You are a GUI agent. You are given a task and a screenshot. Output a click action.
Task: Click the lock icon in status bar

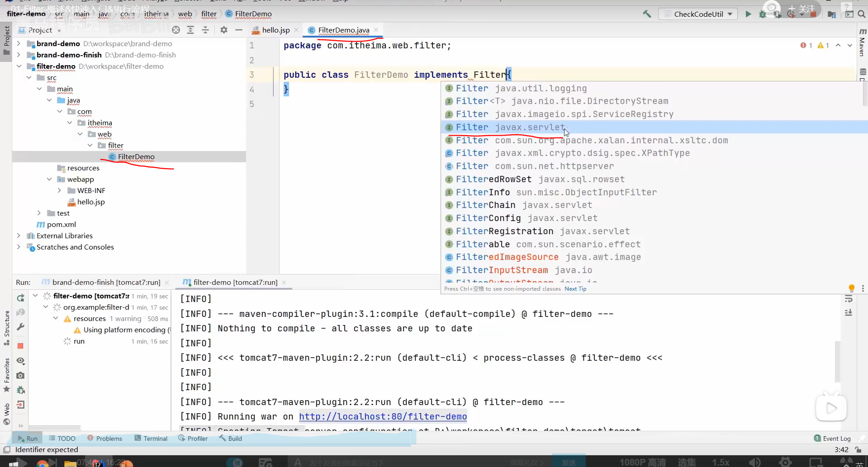858,450
